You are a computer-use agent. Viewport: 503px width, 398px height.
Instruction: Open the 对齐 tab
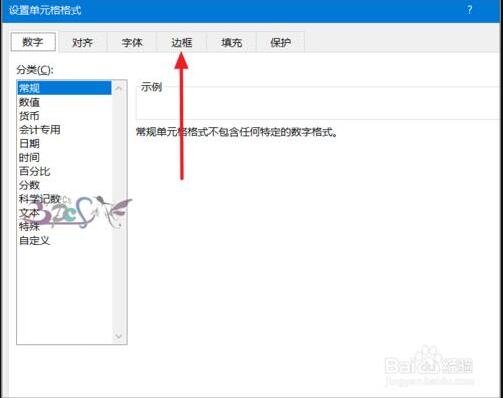pos(82,42)
